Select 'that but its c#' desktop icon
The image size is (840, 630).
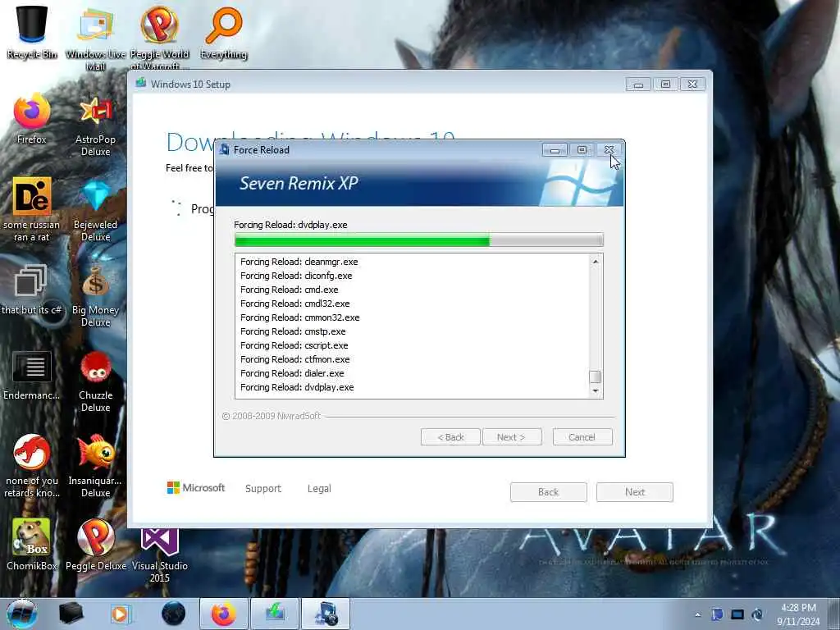click(31, 290)
